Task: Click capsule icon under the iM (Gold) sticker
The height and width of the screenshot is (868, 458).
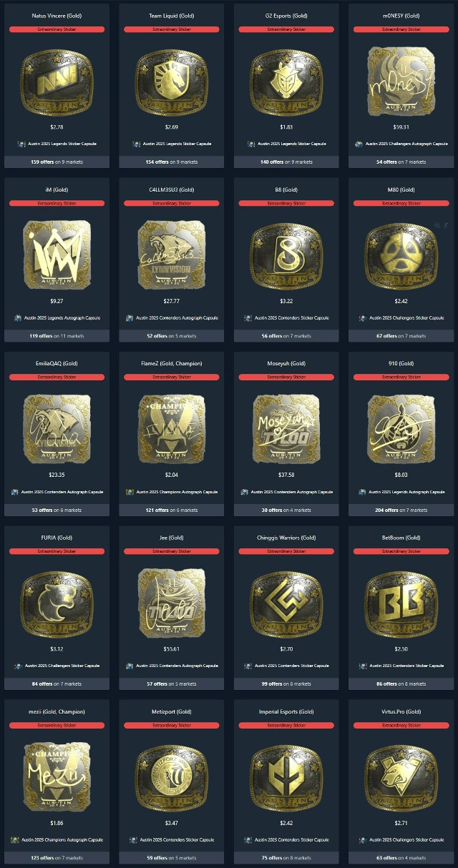Action: [x=18, y=317]
